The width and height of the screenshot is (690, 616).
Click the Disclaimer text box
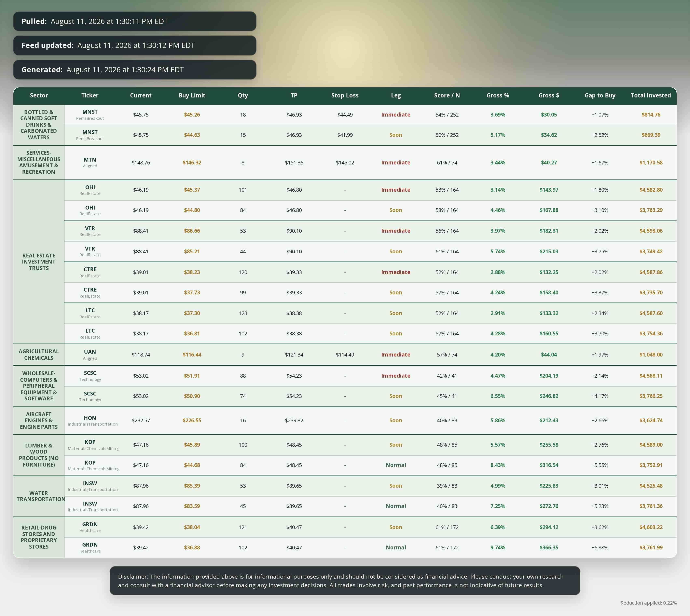tap(345, 581)
